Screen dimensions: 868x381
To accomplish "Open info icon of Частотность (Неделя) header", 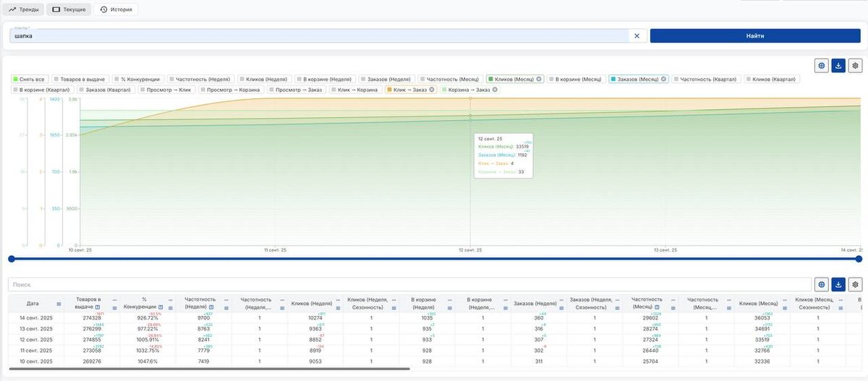I will 211,307.
